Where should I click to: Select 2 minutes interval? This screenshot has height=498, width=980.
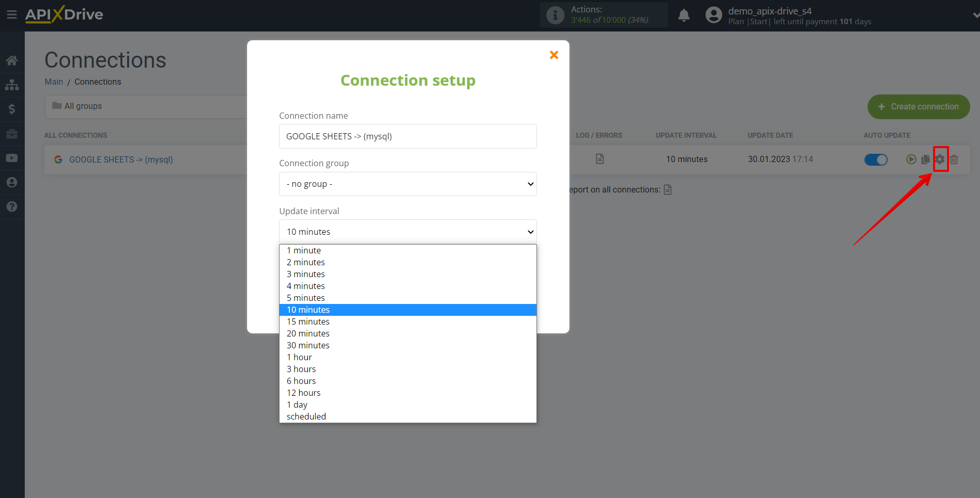tap(408, 262)
